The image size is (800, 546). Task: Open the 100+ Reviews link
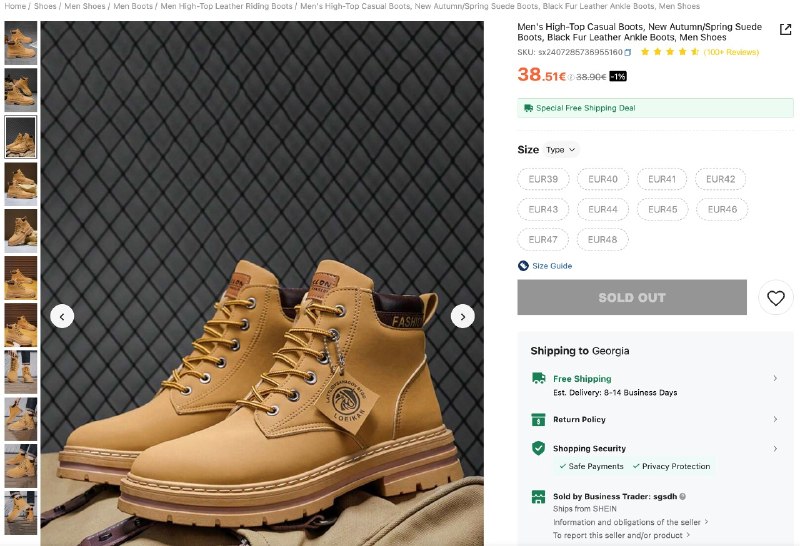click(731, 52)
